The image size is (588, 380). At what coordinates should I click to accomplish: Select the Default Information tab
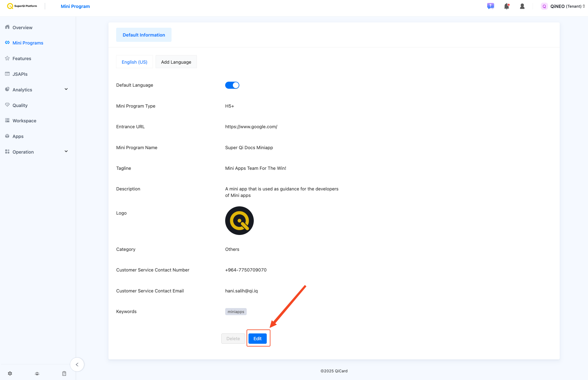[x=144, y=35]
